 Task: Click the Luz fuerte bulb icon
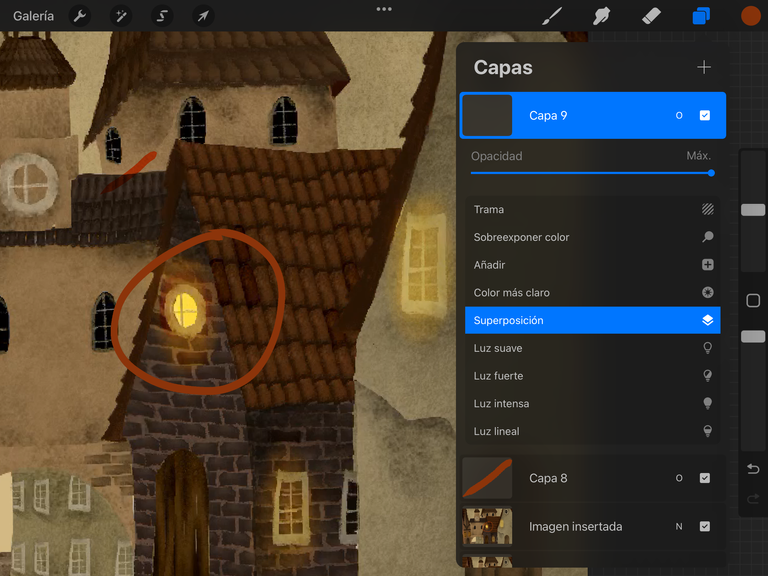click(x=708, y=376)
